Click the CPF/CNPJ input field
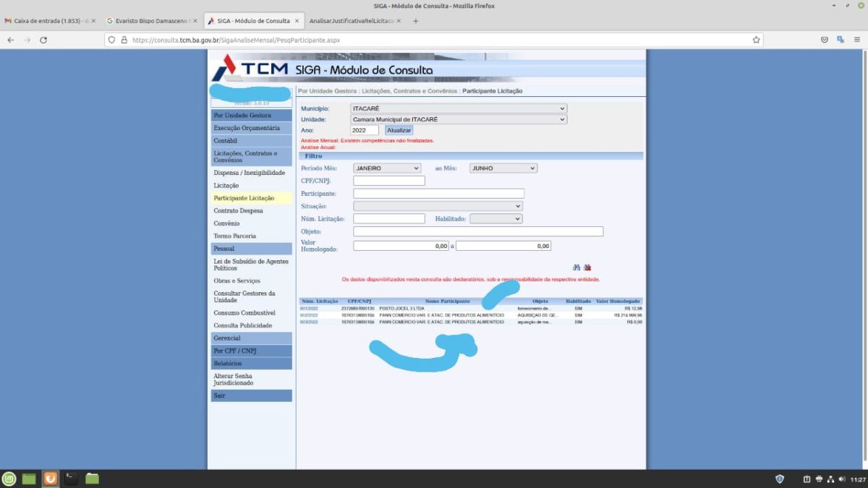 click(x=388, y=181)
